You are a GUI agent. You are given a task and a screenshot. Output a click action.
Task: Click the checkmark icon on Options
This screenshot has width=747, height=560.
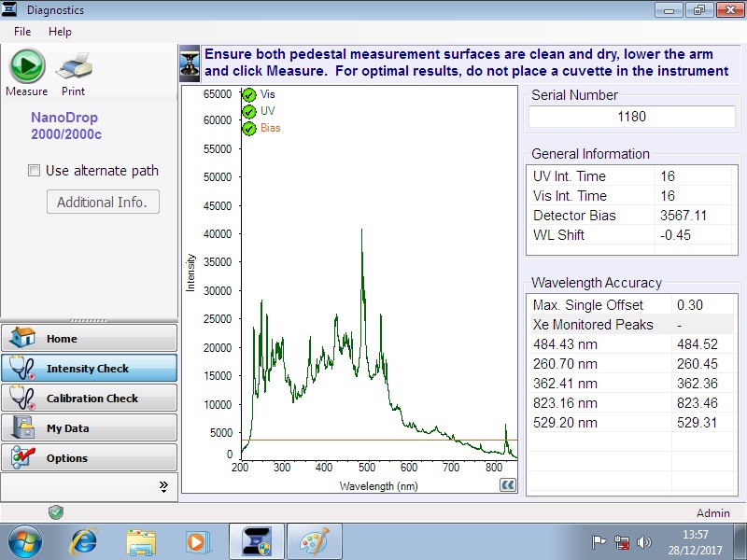23,457
